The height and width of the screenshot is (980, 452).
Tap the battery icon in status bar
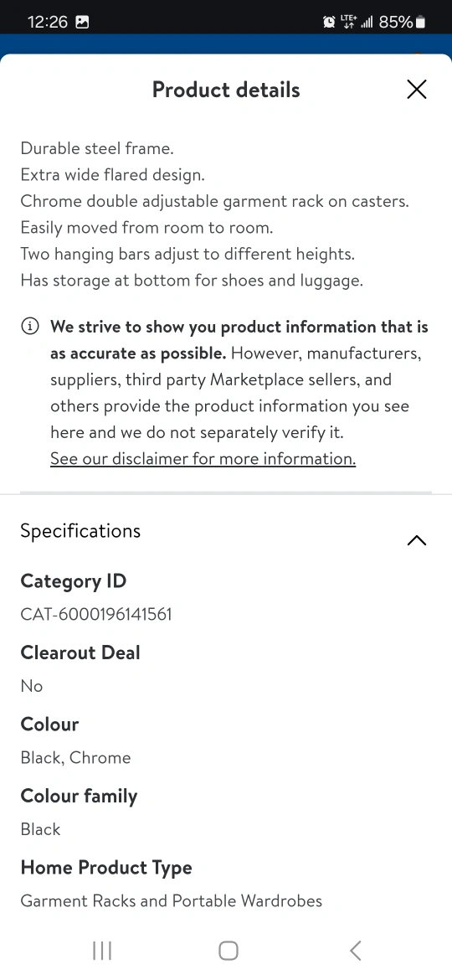click(x=420, y=23)
